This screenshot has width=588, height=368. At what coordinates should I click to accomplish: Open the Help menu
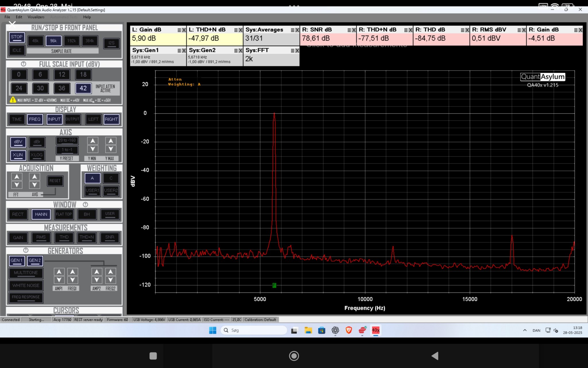click(x=87, y=17)
